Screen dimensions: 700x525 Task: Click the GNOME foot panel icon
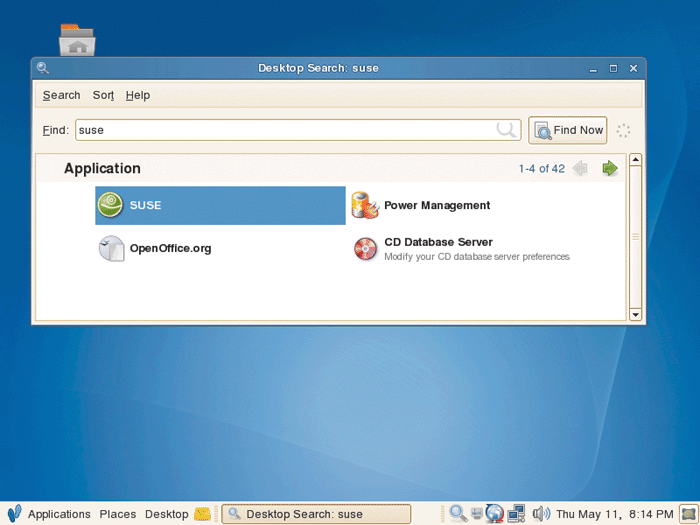click(x=14, y=514)
